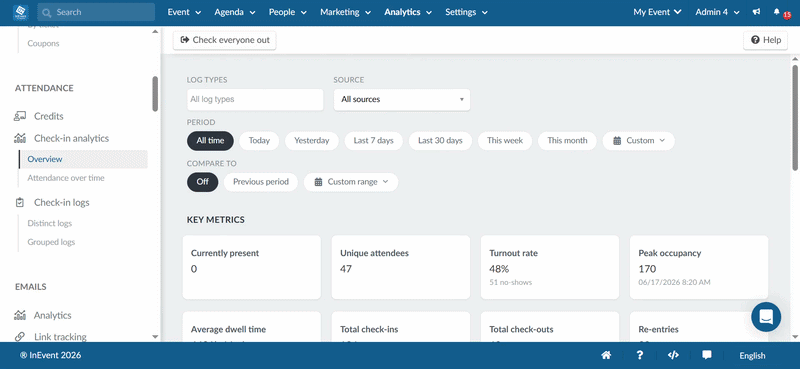
Task: Click the footer question mark icon
Action: [640, 355]
